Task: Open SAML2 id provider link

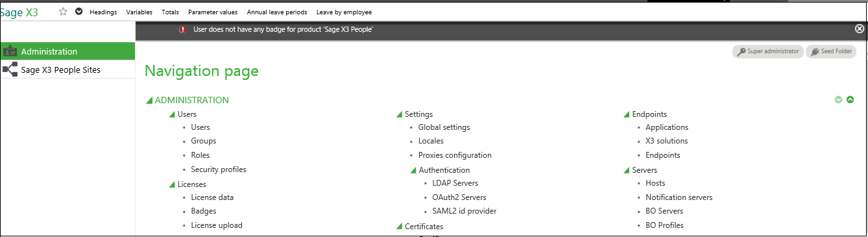Action: [x=464, y=211]
